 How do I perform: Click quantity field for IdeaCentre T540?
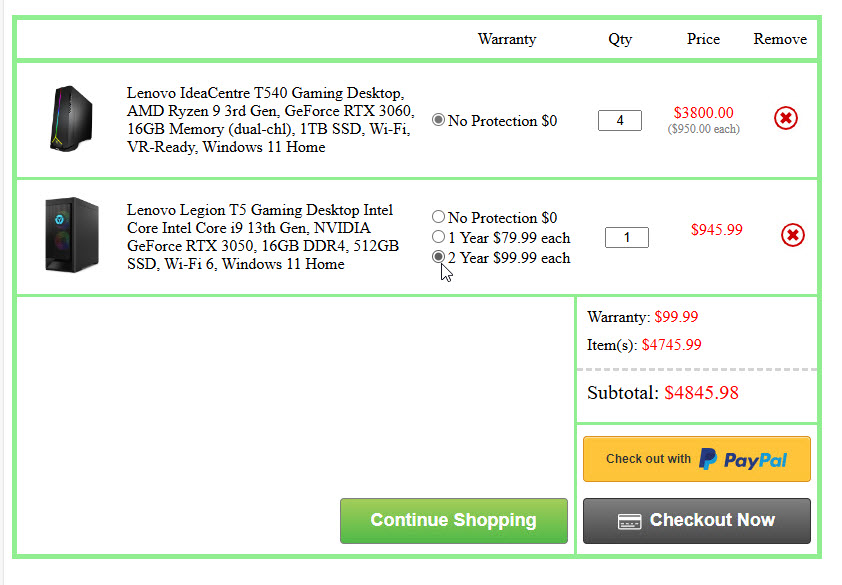(620, 121)
